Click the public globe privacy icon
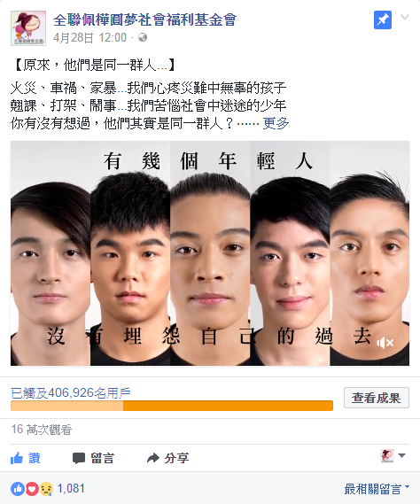420x504 pixels. [x=143, y=37]
